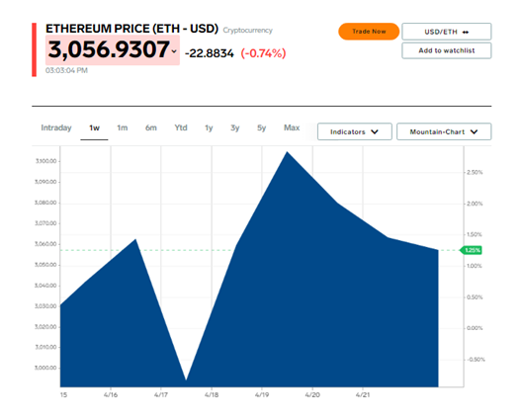The image size is (522, 420).
Task: Open the Indicators dropdown
Action: tap(355, 131)
